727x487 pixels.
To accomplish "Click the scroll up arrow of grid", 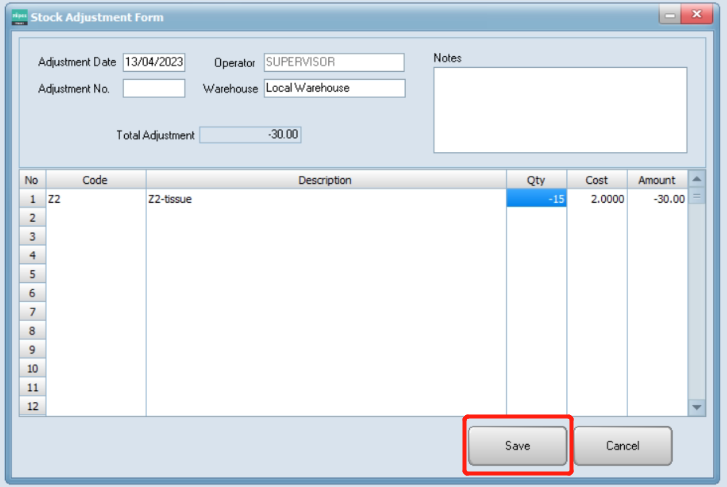I will 698,180.
